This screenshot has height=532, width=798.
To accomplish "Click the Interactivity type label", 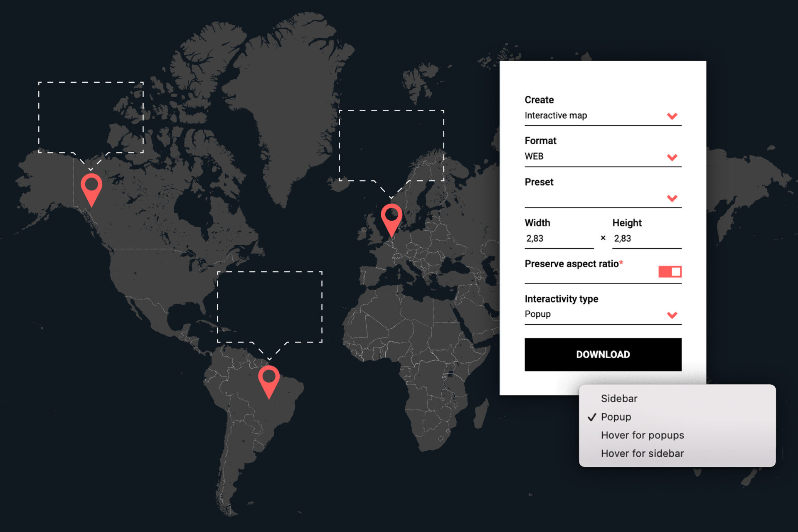I will [562, 298].
